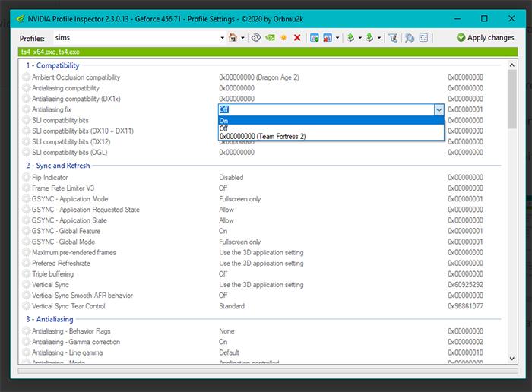Click the gear icon beside Triple buffering
The image size is (532, 392).
(26, 274)
